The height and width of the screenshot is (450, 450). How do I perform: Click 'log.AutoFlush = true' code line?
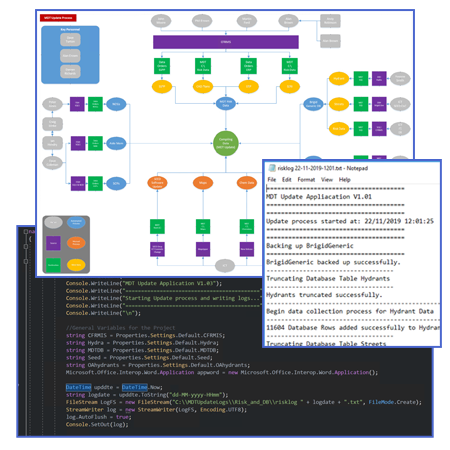(x=99, y=417)
